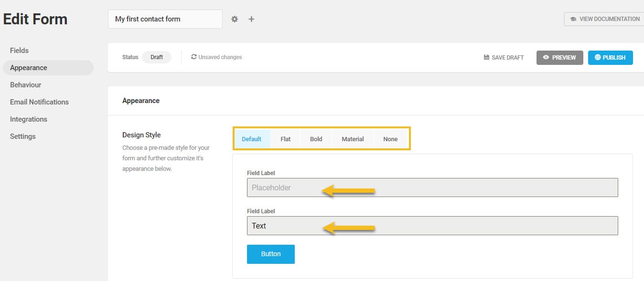Open the Email Notifications section
The width and height of the screenshot is (644, 281).
click(39, 102)
